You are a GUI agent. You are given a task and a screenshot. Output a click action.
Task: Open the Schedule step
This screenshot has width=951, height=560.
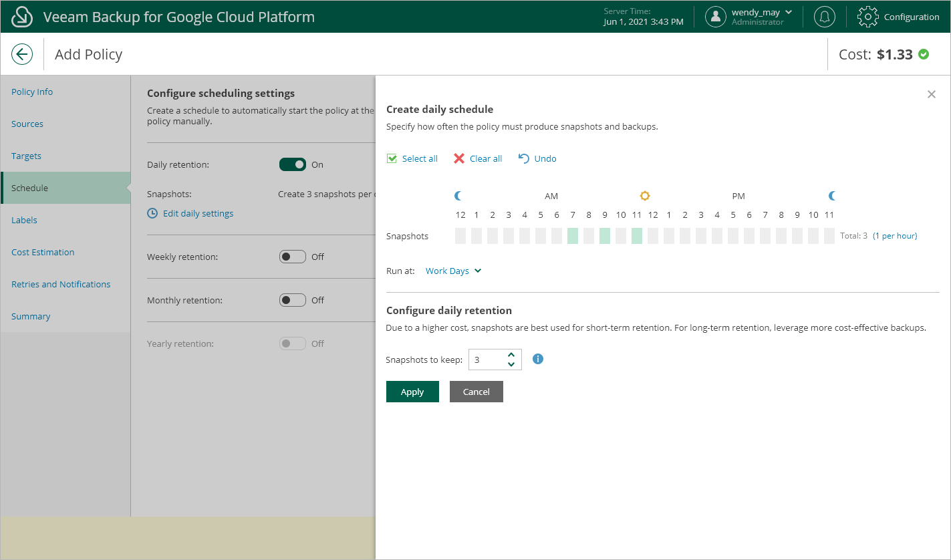click(x=65, y=188)
